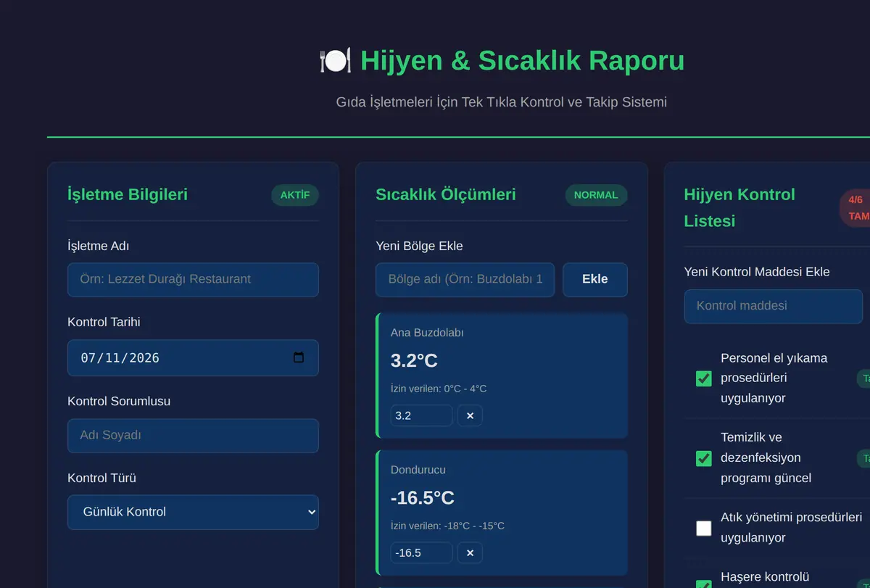Click the Yeni Bölge Ekle label
This screenshot has height=588, width=870.
[x=419, y=246]
